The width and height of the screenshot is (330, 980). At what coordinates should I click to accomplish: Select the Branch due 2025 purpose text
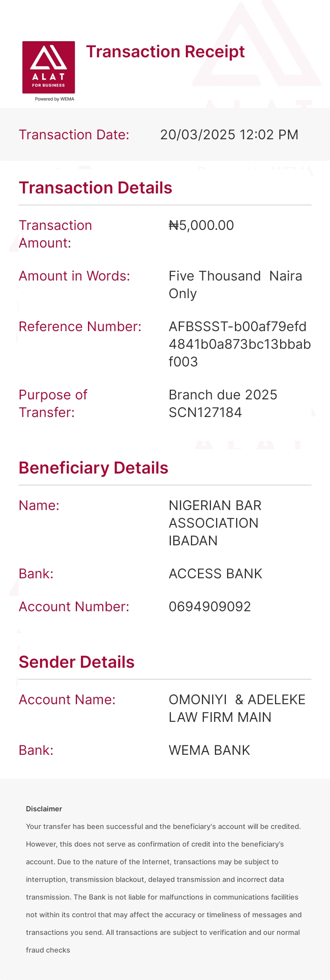[223, 404]
